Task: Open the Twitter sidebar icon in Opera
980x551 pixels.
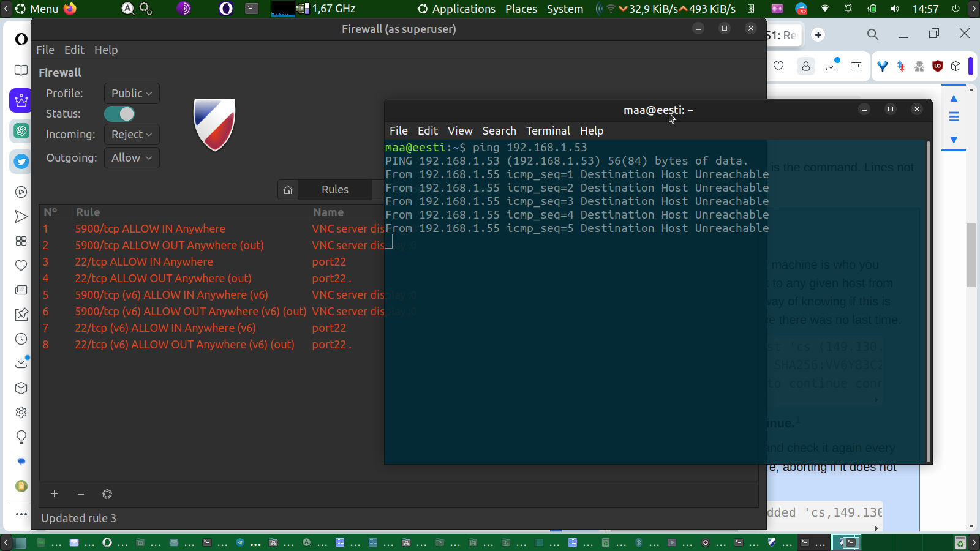Action: (x=21, y=162)
